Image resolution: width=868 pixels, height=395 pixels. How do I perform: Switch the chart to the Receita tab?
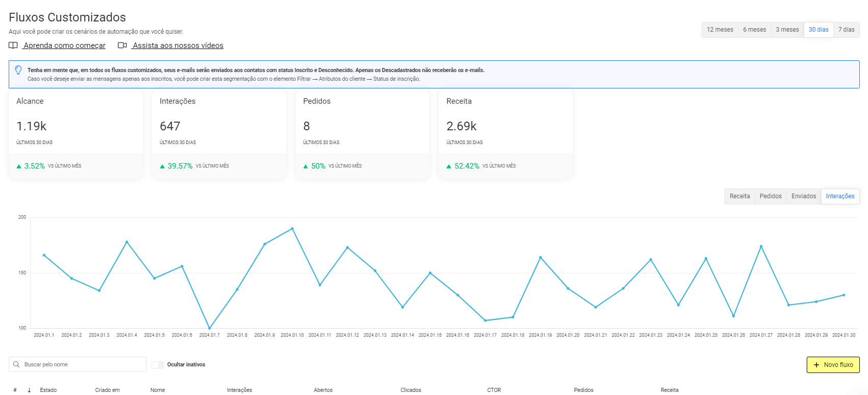pos(740,196)
